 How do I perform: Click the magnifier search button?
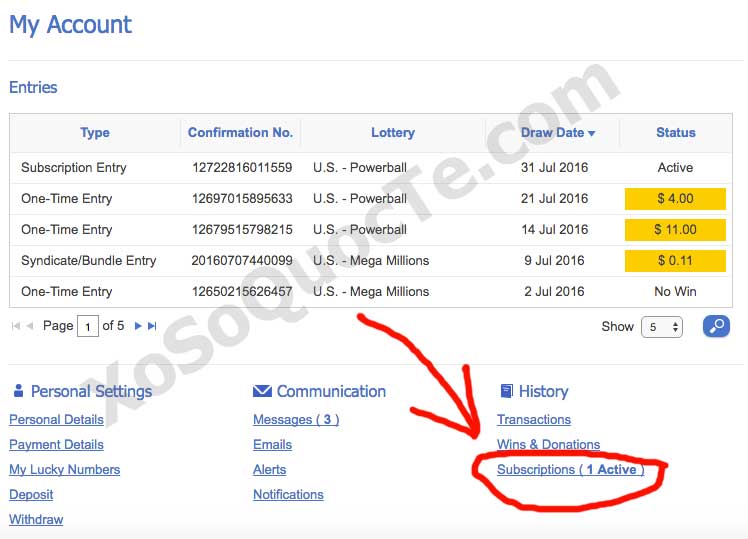[716, 326]
